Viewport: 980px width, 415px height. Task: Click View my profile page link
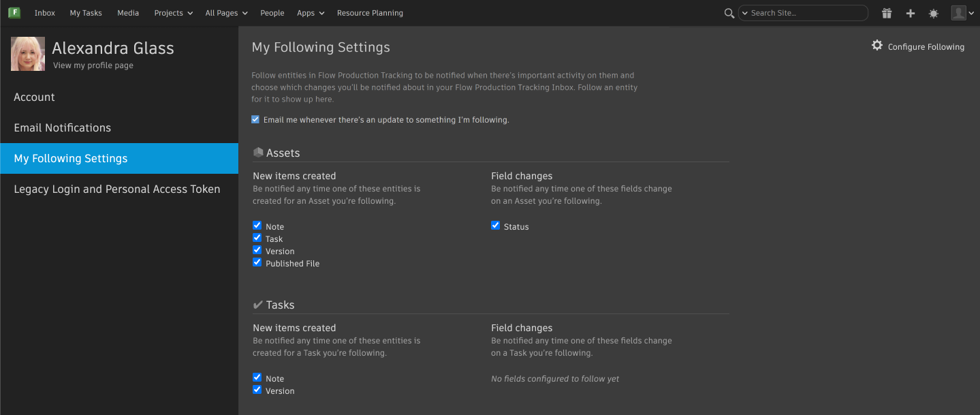point(93,65)
